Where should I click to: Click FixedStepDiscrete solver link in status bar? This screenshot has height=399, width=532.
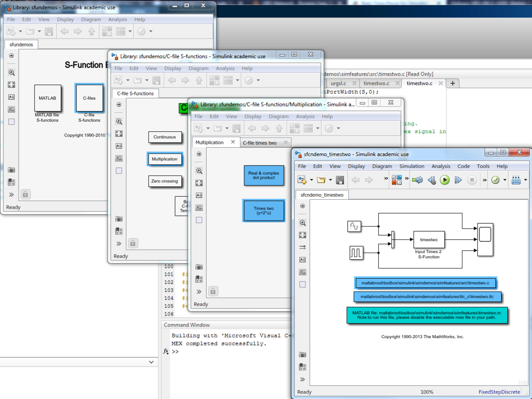click(499, 392)
